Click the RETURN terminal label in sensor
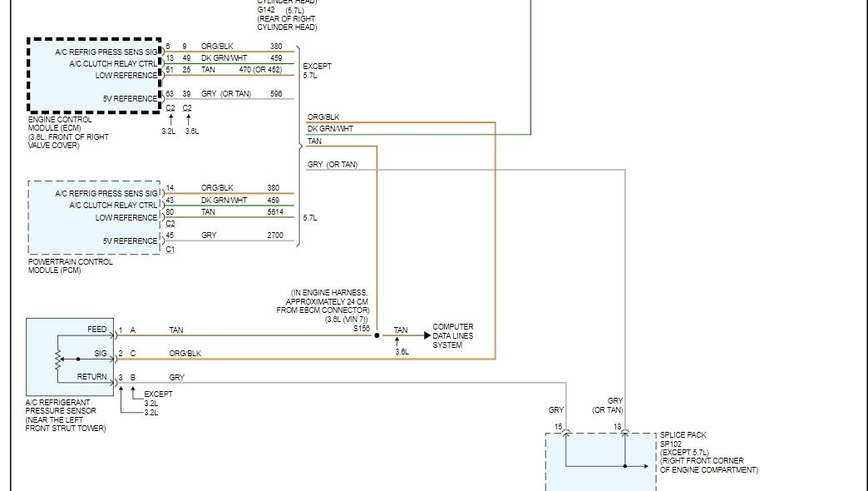Viewport: 868px width, 491px height. pyautogui.click(x=92, y=377)
